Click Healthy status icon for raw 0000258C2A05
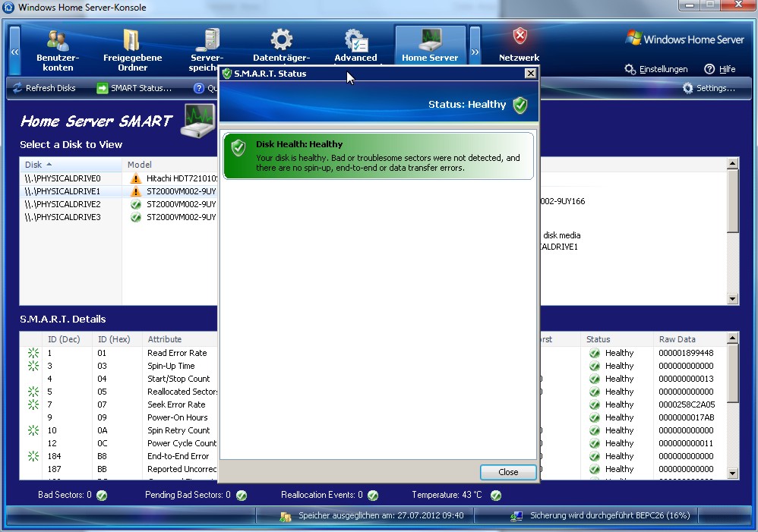The image size is (758, 532). [595, 405]
